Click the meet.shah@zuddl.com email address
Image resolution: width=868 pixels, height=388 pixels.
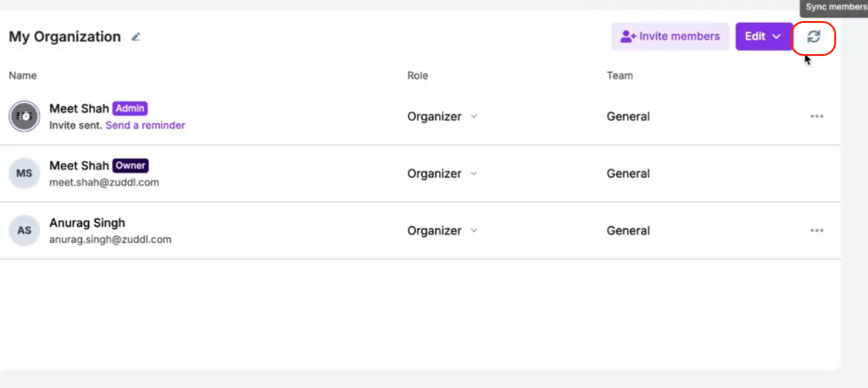(x=104, y=183)
